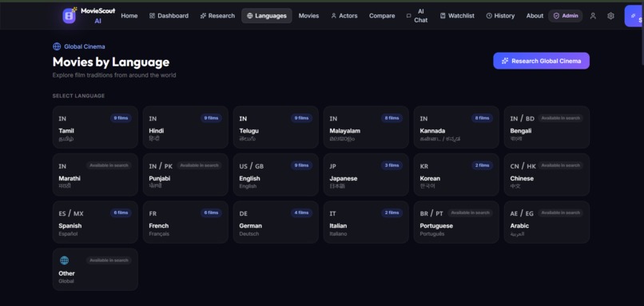The width and height of the screenshot is (644, 306).
Task: Select the Other Global language card
Action: point(95,269)
